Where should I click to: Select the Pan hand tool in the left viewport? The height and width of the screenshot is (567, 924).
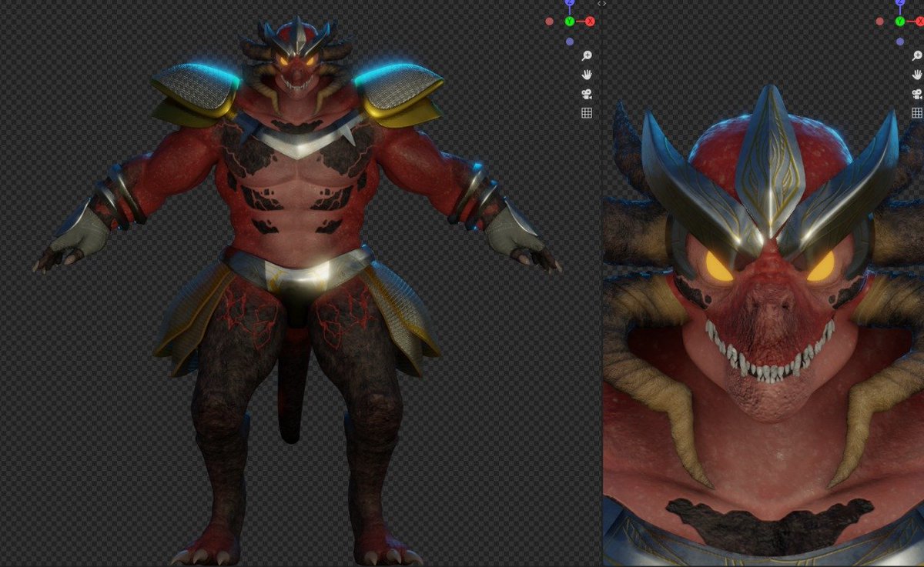pos(586,75)
